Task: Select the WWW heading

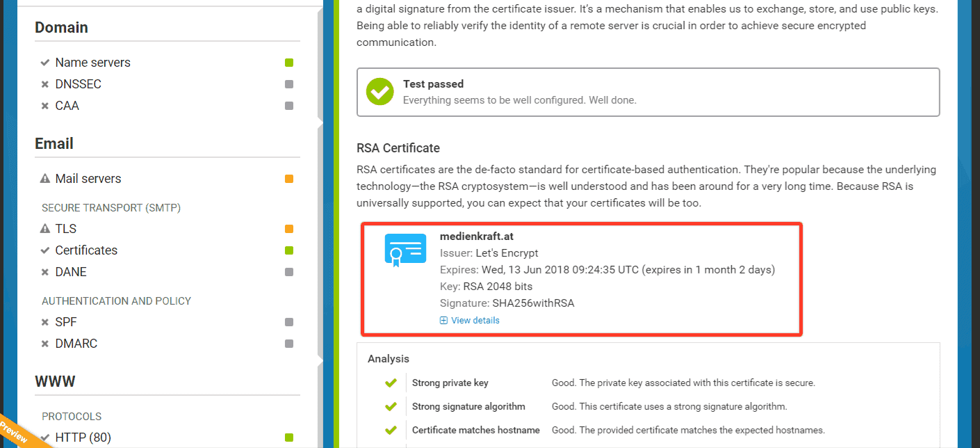Action: click(x=55, y=382)
